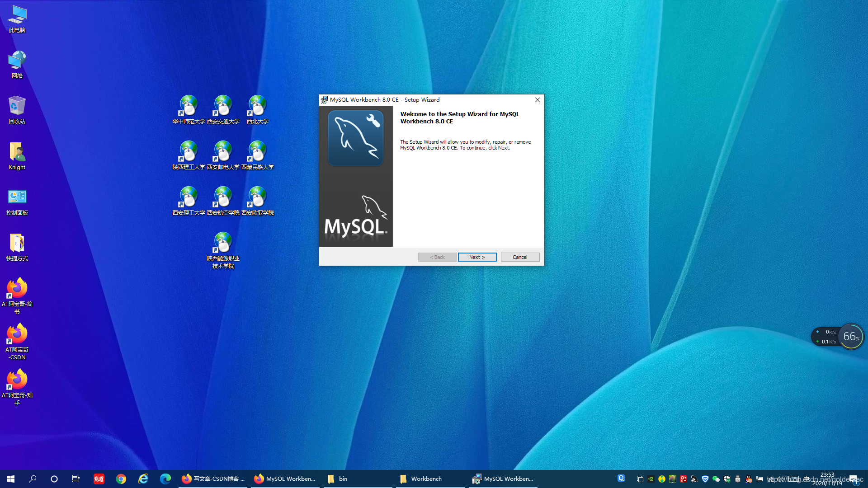This screenshot has height=488, width=868.
Task: Select the 网络 desktop icon
Action: pyautogui.click(x=17, y=65)
